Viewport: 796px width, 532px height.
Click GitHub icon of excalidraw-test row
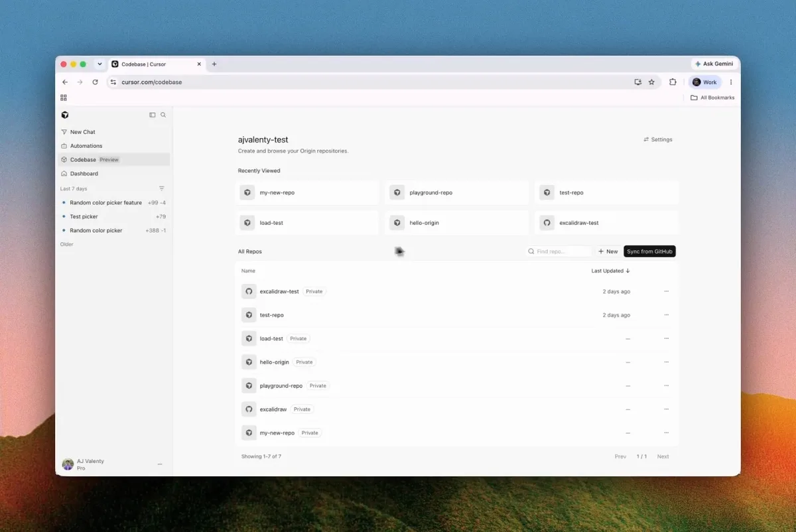coord(249,291)
